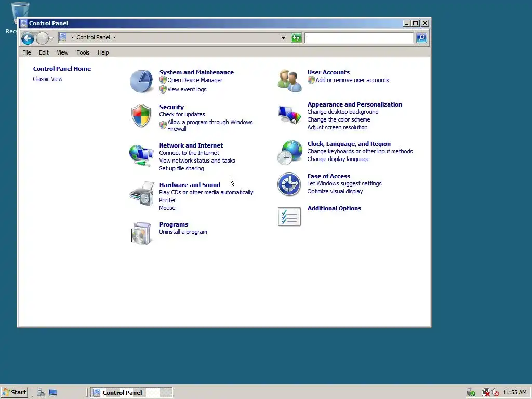532x399 pixels.
Task: Switch to Classic View
Action: click(47, 79)
